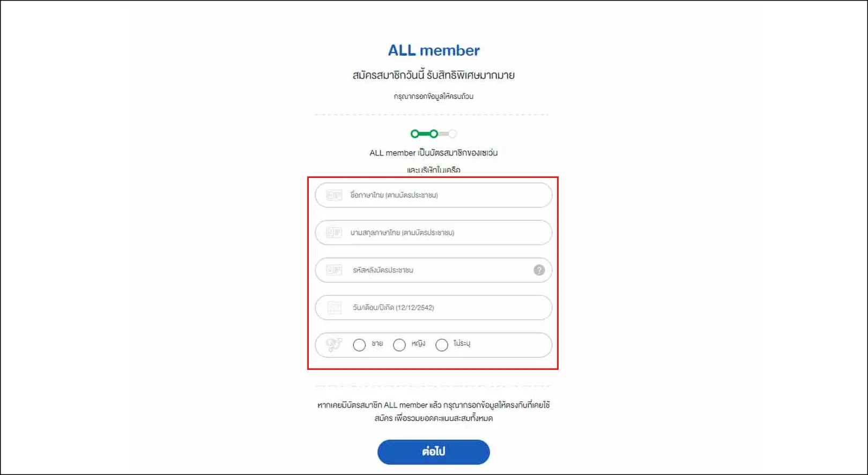Select the หญิง (female) radio button
The height and width of the screenshot is (475, 868).
tap(399, 345)
